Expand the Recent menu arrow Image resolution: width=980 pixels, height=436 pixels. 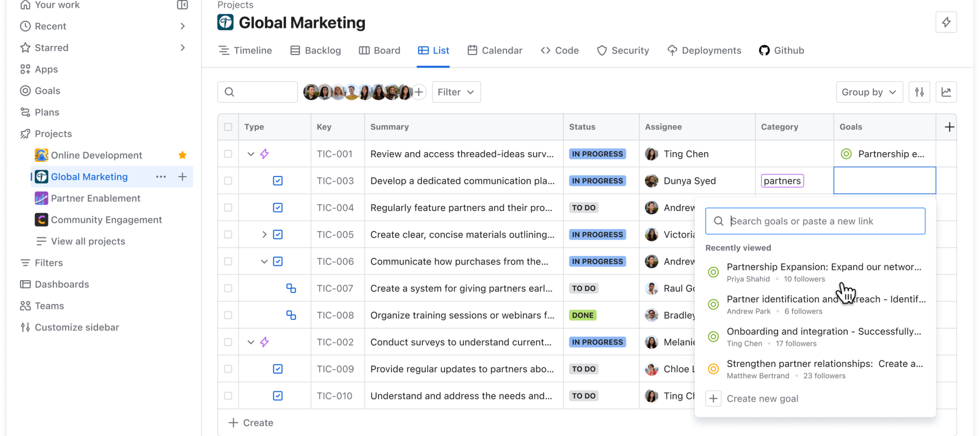coord(182,26)
